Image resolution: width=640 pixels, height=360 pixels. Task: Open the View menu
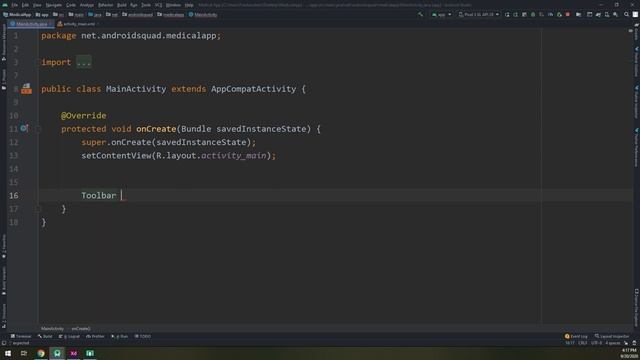click(37, 5)
